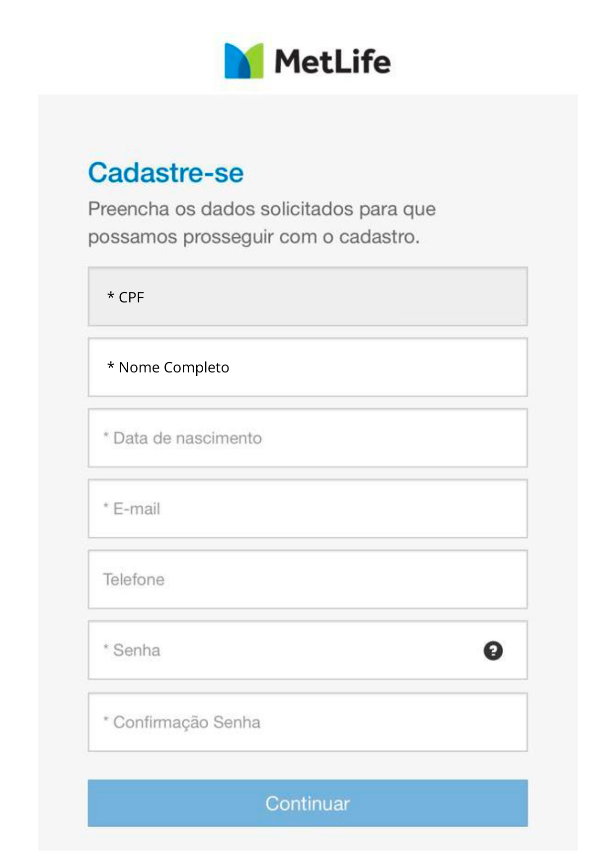Click the 'Preencha os dados solicitados' instruction text
616x868 pixels.
[262, 209]
